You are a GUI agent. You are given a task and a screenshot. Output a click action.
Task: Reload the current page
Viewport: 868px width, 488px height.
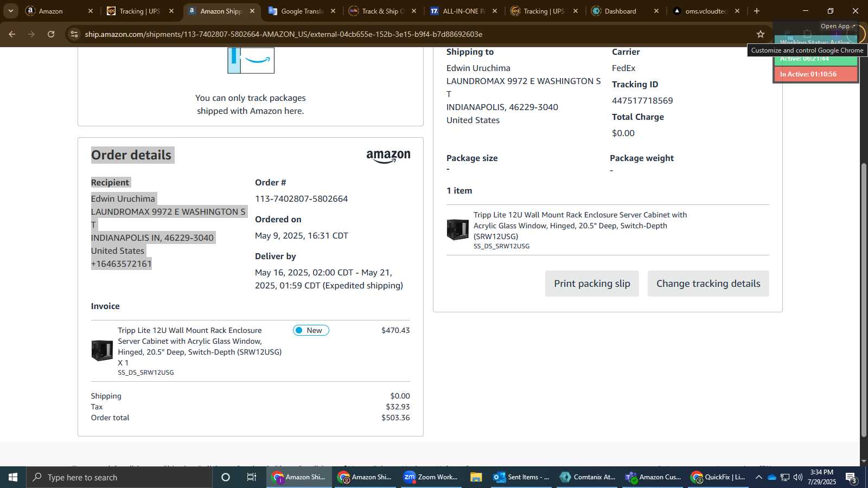[x=51, y=34]
